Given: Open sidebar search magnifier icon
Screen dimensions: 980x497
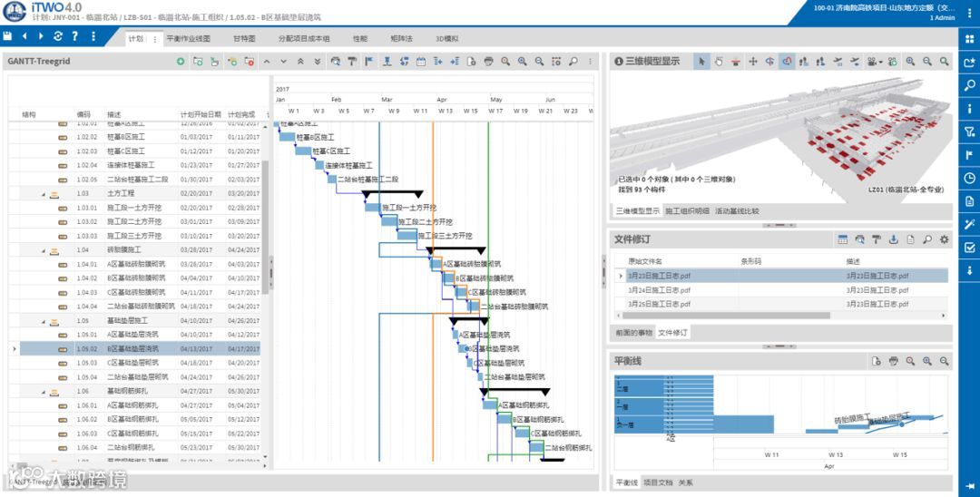Looking at the screenshot, I should click(969, 85).
